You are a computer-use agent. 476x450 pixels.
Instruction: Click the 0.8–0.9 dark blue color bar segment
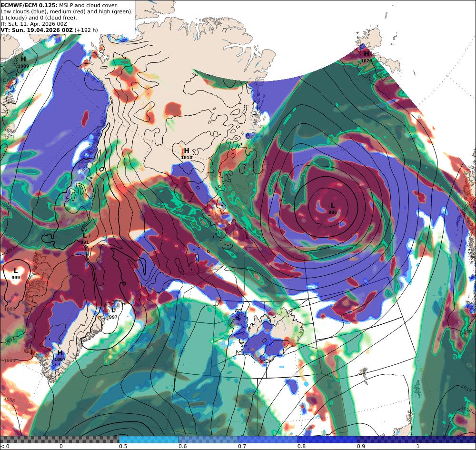[327, 440]
